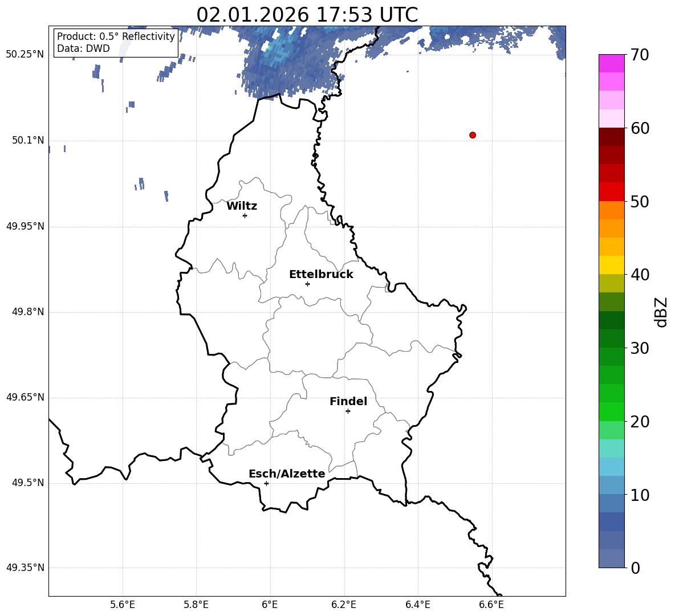
Task: Click the Wiltz city label
Action: click(x=242, y=206)
